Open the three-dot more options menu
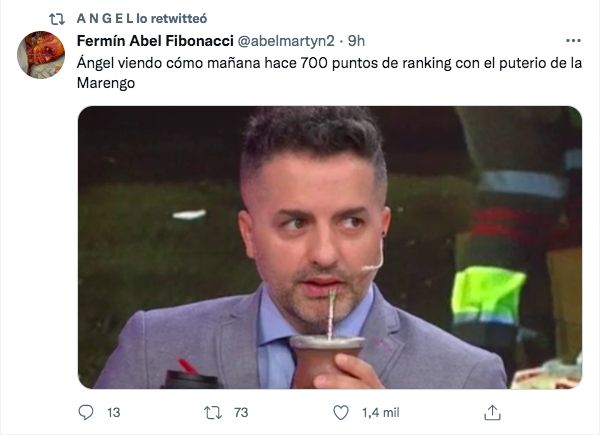 coord(573,41)
